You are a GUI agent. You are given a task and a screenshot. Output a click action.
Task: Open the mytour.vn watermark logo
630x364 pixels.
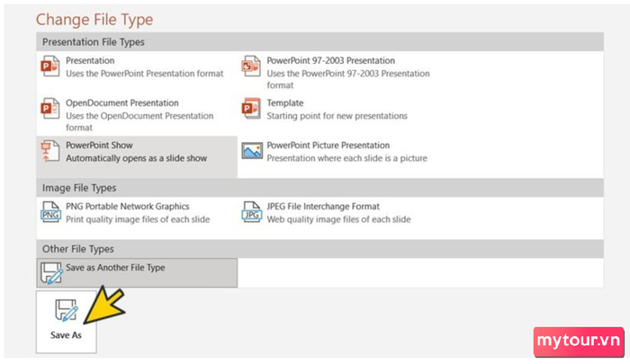point(579,342)
